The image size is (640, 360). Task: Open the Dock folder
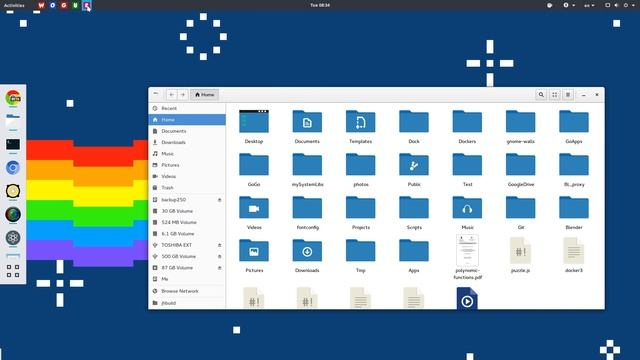tap(414, 126)
